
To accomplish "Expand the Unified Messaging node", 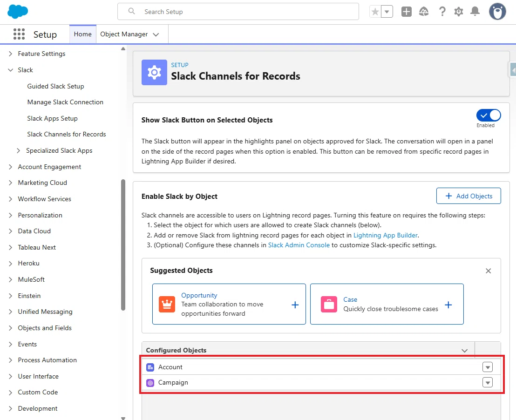I will tap(11, 312).
